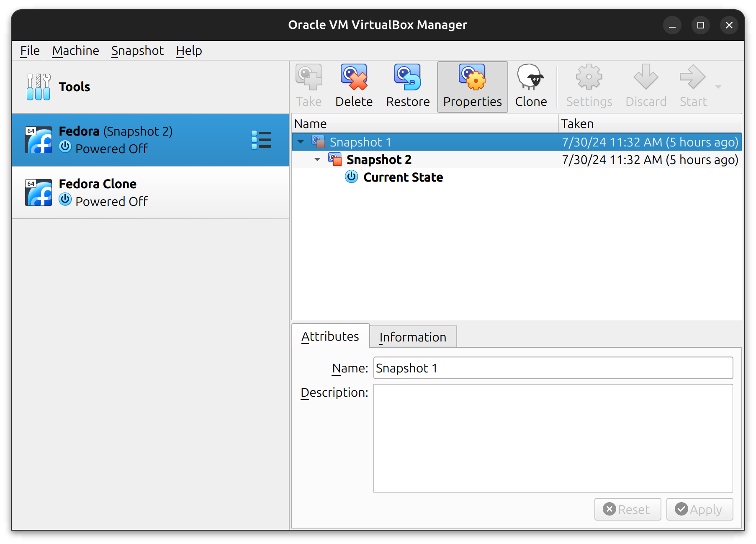The width and height of the screenshot is (756, 544).
Task: Click the Tools wrench icon
Action: [38, 87]
